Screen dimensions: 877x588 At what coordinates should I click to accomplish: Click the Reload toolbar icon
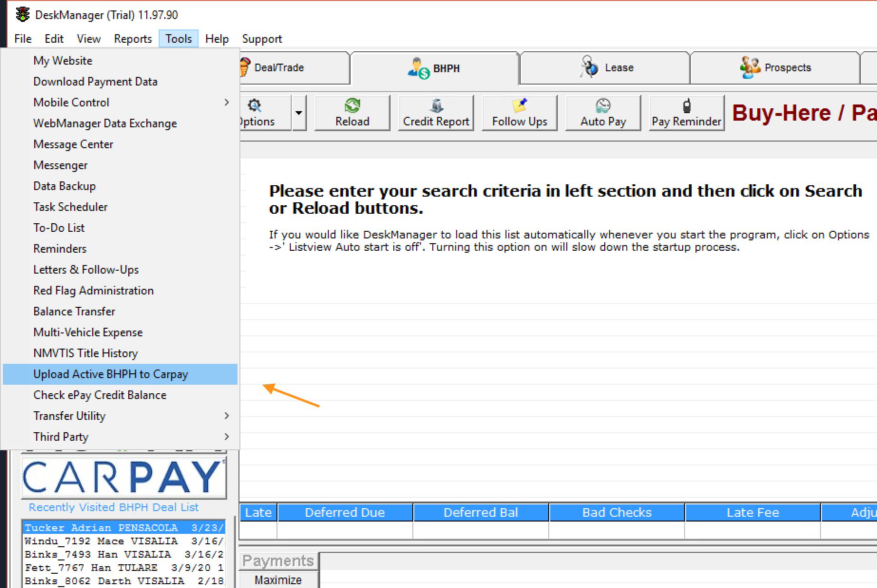(352, 106)
